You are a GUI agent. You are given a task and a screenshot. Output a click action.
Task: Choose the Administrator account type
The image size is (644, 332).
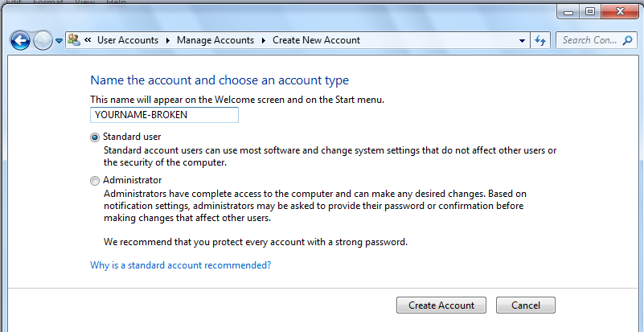(96, 181)
